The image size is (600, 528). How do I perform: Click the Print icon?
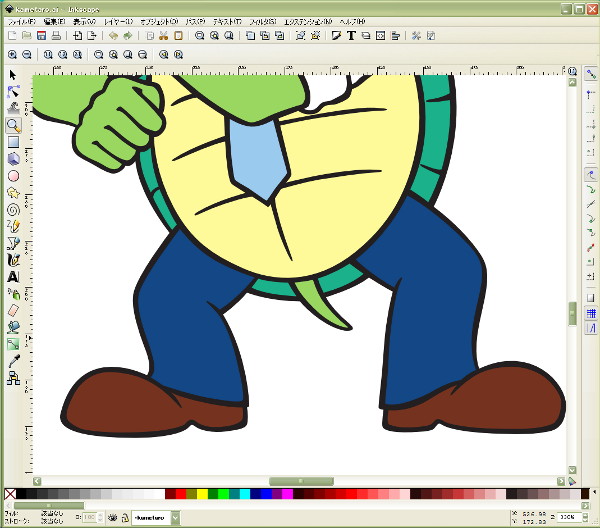coord(56,36)
